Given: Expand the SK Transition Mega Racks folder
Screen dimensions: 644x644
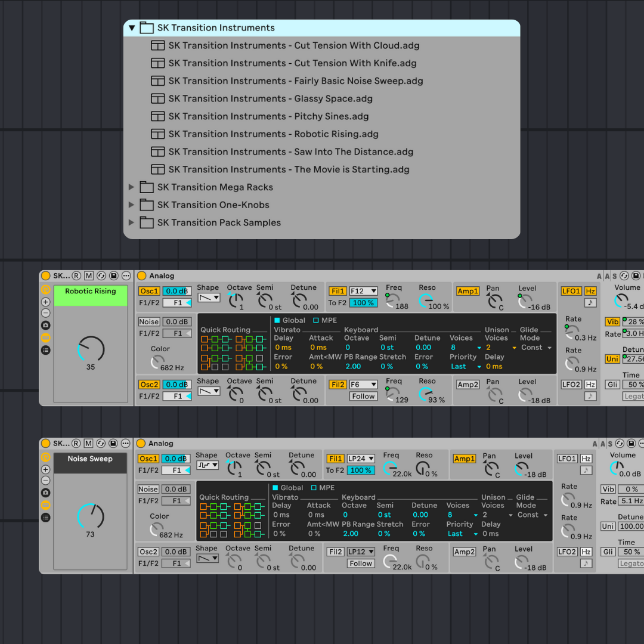Looking at the screenshot, I should (132, 187).
